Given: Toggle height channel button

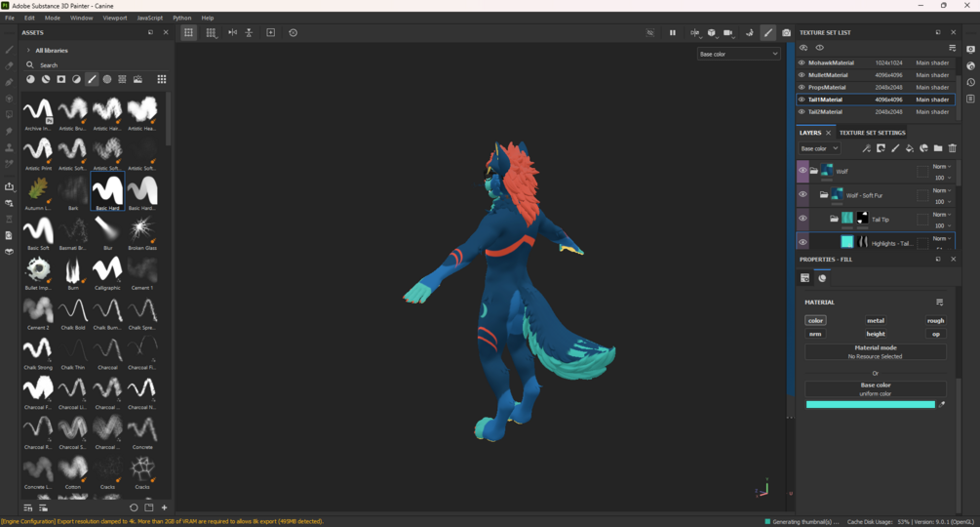Looking at the screenshot, I should 875,334.
